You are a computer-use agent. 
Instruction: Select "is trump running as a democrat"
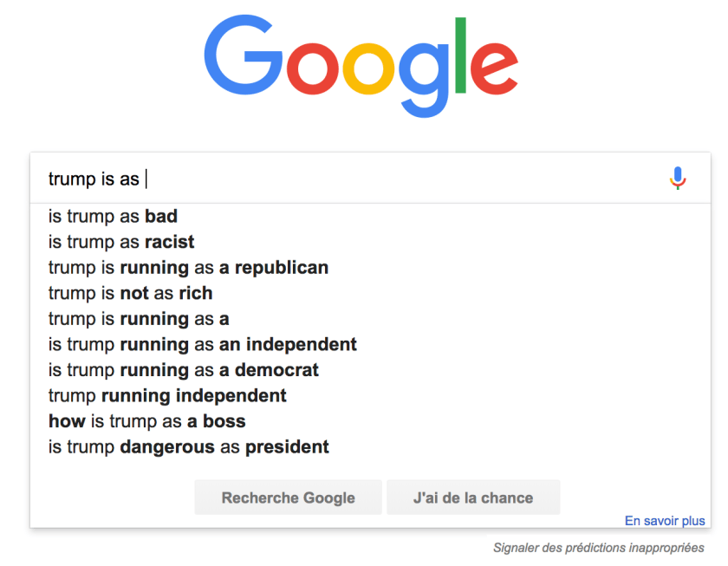point(184,370)
